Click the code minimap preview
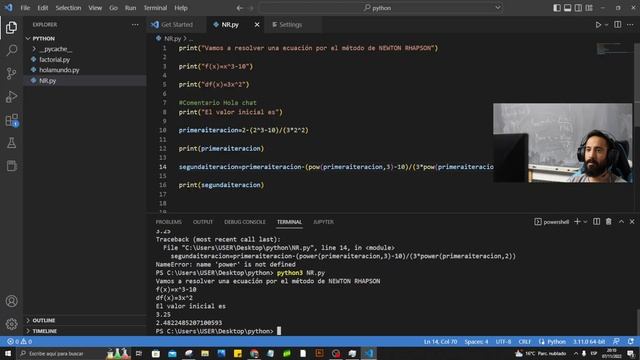Screen dimensions: 640x360 [613, 49]
